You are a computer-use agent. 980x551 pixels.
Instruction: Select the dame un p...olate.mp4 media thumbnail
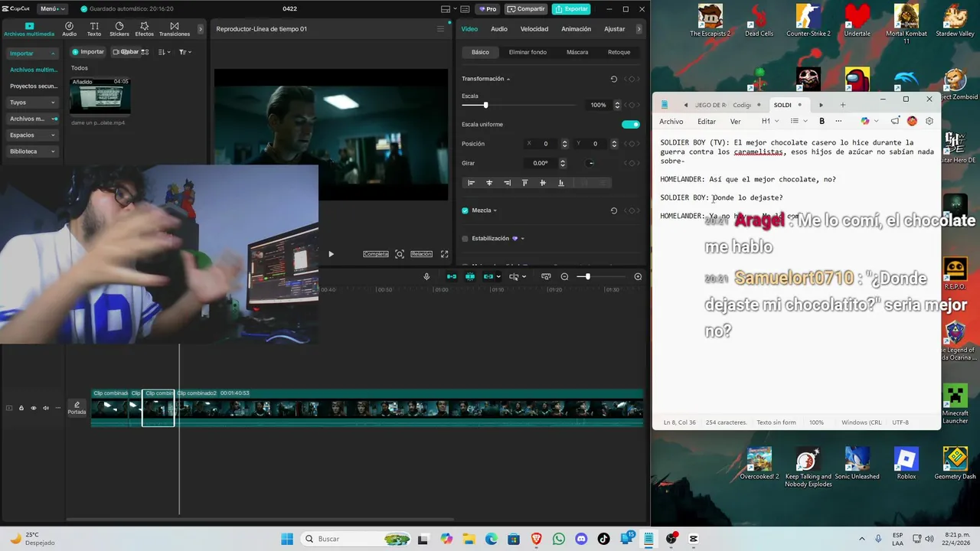(100, 96)
